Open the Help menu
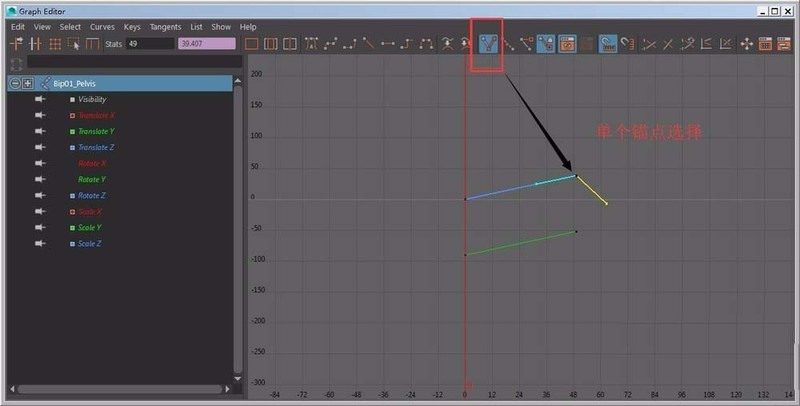Viewport: 800px width, 406px height. click(x=248, y=27)
